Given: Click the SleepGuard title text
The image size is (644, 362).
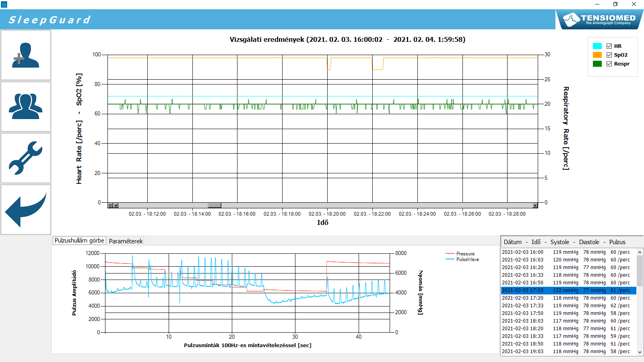Looking at the screenshot, I should [50, 20].
